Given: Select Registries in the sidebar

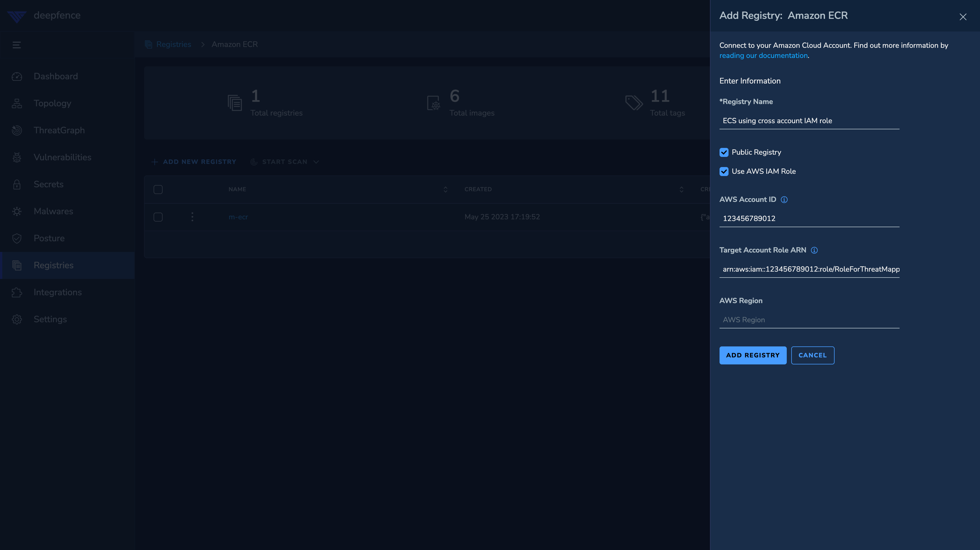Looking at the screenshot, I should pos(67,265).
